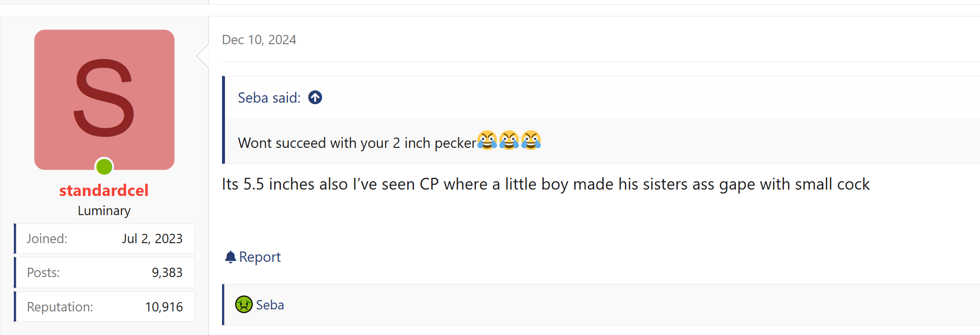
Task: Click the Joined Jul 2, 2023 row
Action: pos(104,239)
